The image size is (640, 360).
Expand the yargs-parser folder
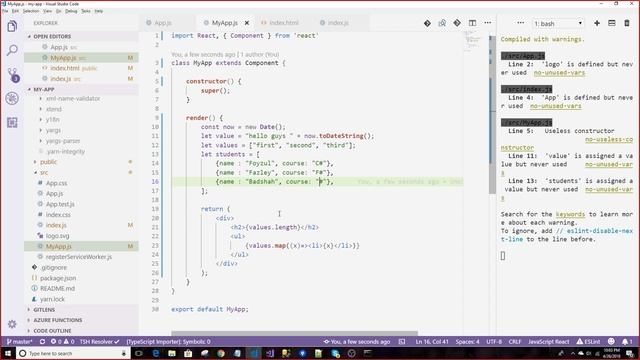point(62,141)
